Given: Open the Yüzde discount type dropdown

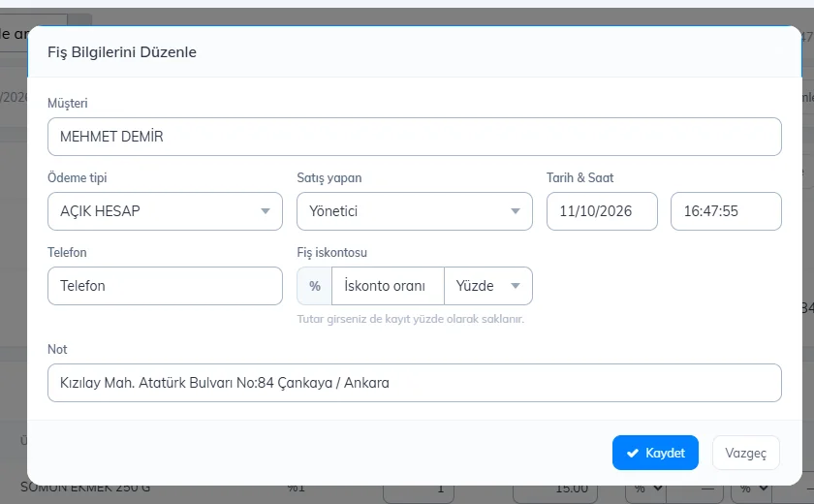Looking at the screenshot, I should click(488, 286).
